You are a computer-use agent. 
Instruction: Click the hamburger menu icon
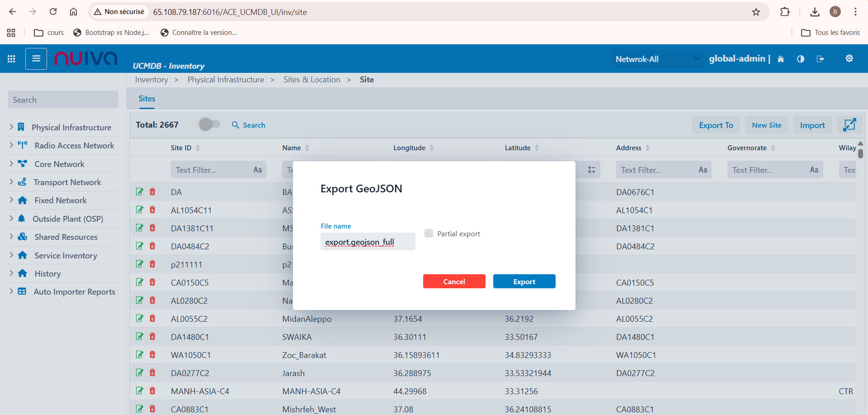(x=36, y=59)
